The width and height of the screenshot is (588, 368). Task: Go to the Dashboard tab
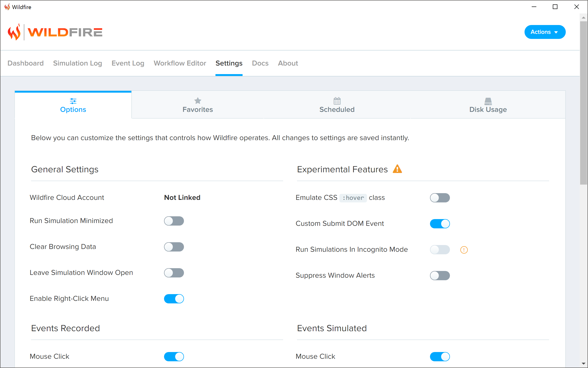pyautogui.click(x=25, y=63)
